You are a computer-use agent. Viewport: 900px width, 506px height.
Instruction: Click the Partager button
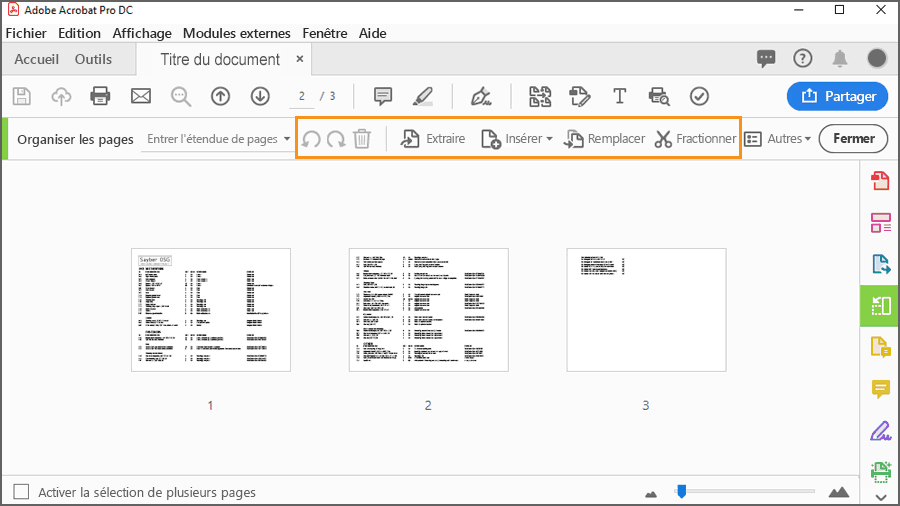[x=837, y=96]
